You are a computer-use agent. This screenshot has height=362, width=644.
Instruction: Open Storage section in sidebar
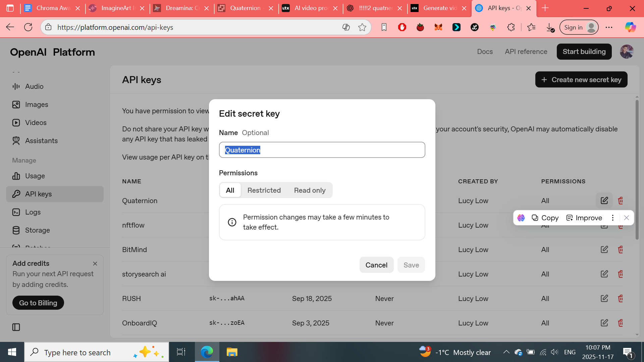37,230
